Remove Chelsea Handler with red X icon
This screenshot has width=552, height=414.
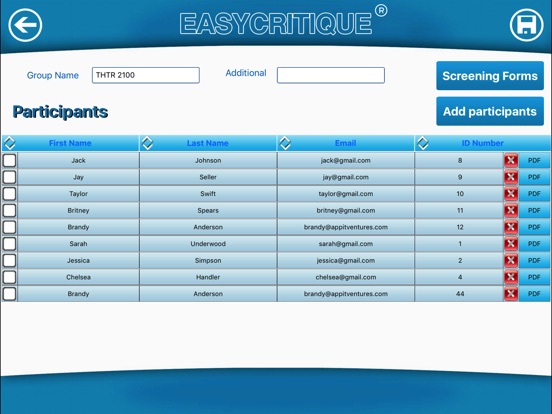[x=511, y=277]
